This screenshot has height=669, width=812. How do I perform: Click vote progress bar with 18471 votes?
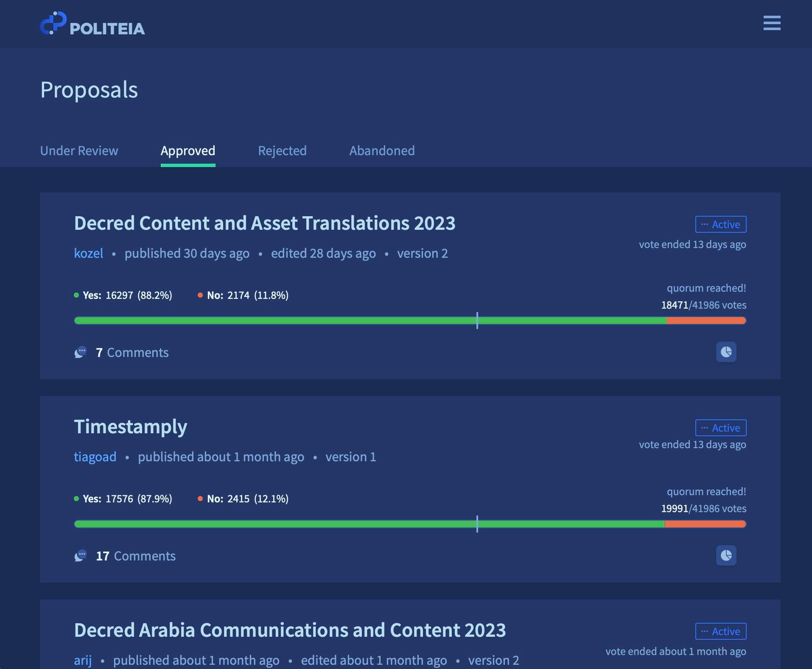point(410,321)
